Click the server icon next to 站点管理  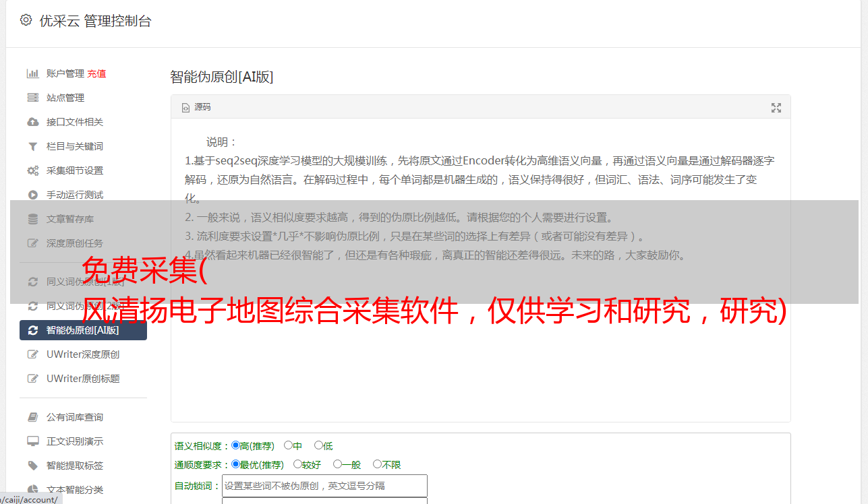tap(32, 98)
